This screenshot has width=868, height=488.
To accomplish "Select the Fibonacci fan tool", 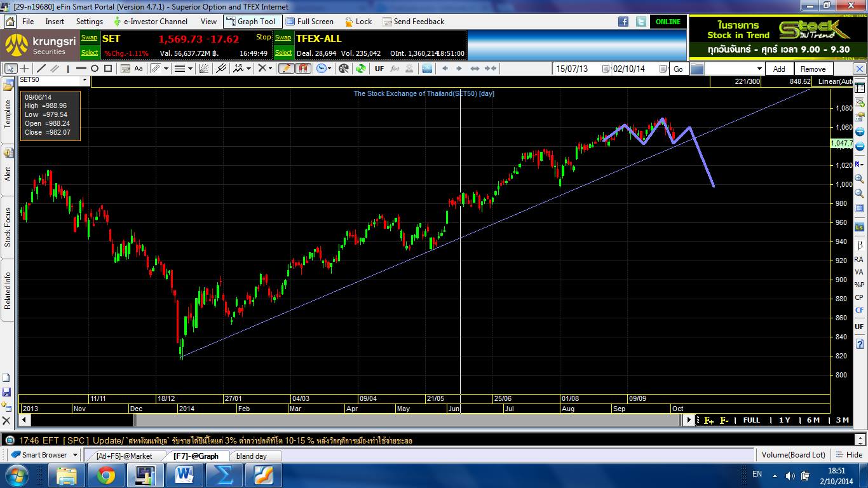I will click(204, 69).
